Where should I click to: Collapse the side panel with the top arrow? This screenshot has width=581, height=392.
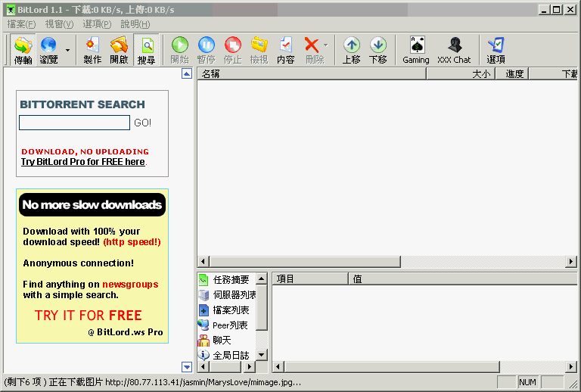[x=187, y=74]
